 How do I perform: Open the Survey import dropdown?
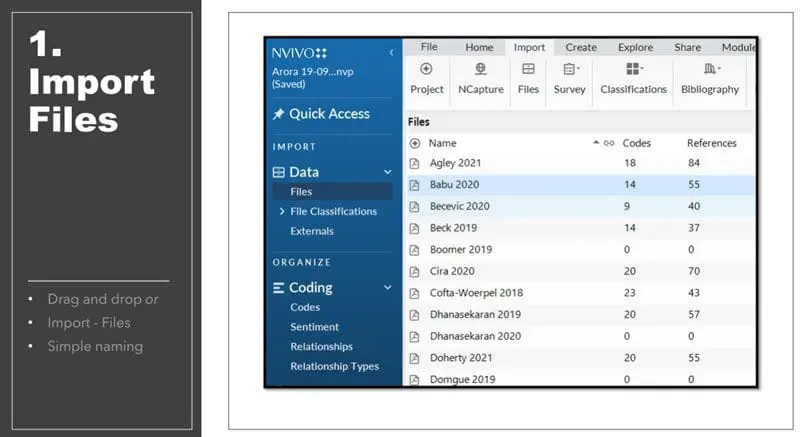tap(571, 68)
